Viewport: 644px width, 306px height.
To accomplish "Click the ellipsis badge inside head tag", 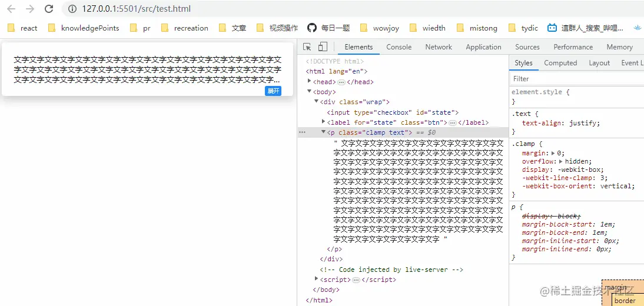I will 341,82.
